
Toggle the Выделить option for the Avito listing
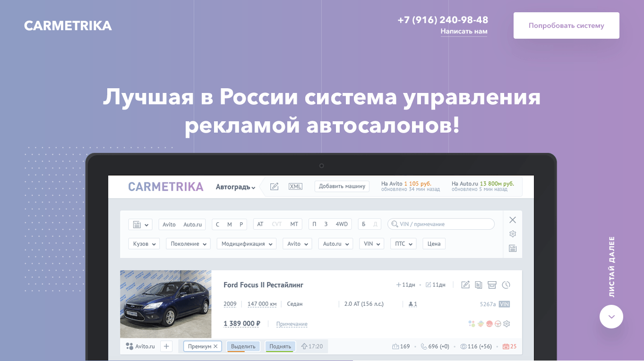point(243,346)
